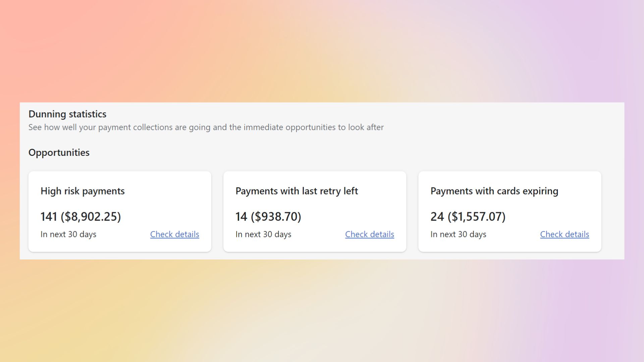Click the Opportunities section heading
Image resolution: width=644 pixels, height=362 pixels.
59,153
